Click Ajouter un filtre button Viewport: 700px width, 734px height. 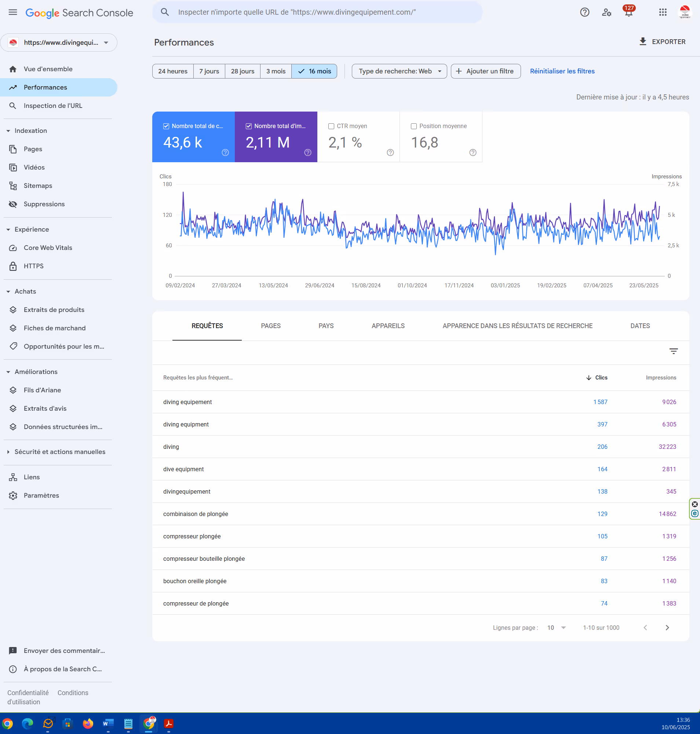(x=485, y=71)
